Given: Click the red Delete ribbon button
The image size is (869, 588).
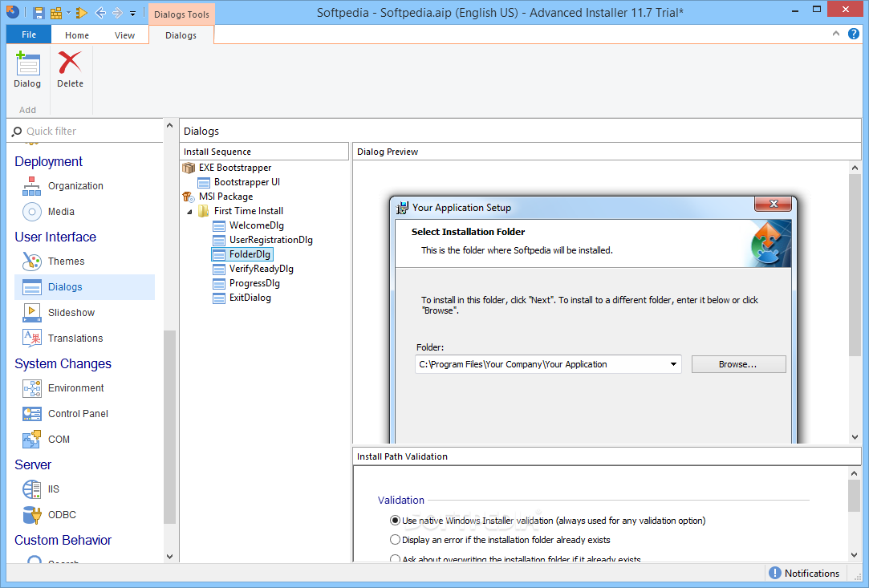Looking at the screenshot, I should [70, 70].
